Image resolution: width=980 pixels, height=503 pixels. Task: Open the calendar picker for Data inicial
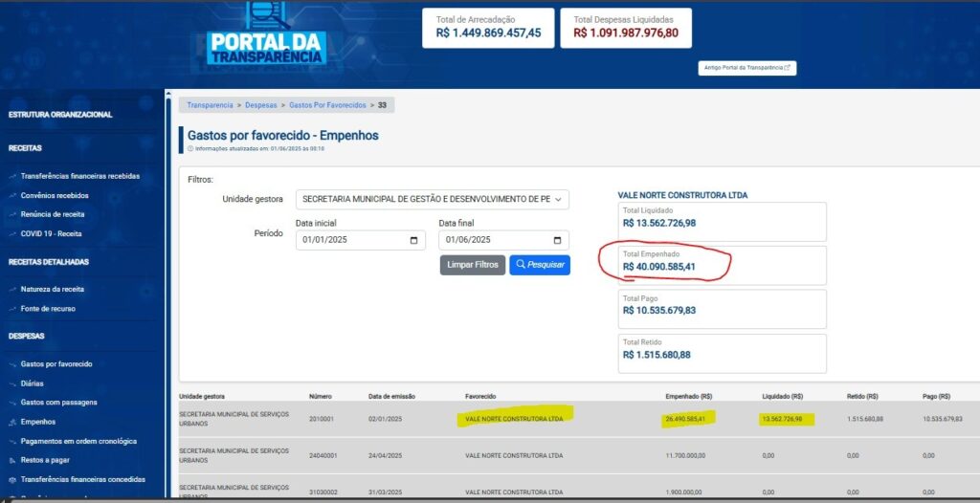(413, 241)
